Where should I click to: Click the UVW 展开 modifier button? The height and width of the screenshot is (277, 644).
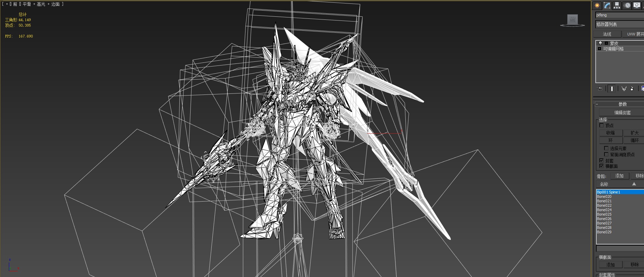click(x=633, y=34)
